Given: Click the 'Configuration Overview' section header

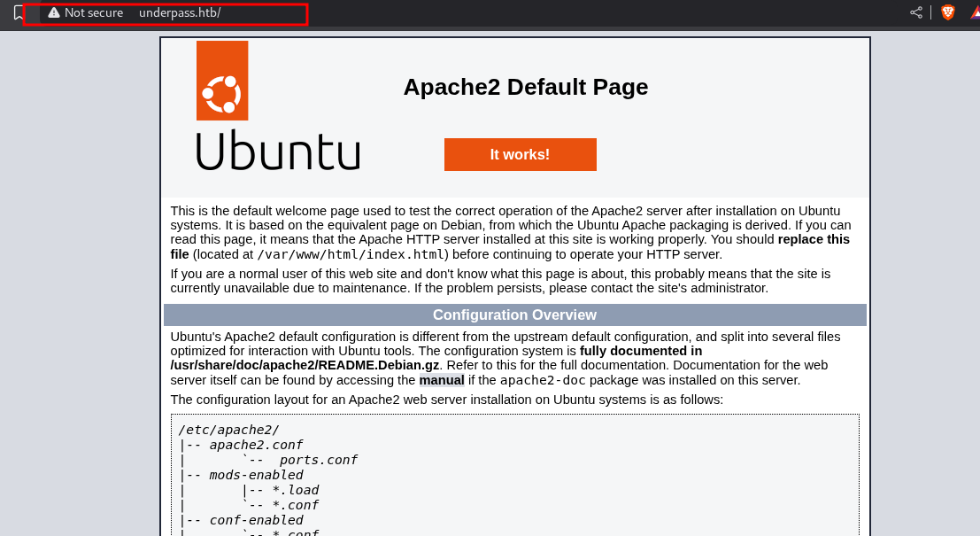Looking at the screenshot, I should coord(515,315).
